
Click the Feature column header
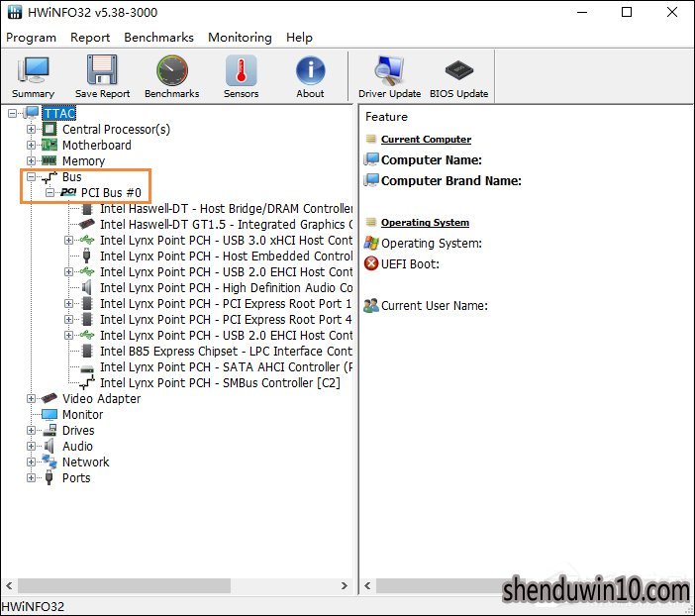386,117
